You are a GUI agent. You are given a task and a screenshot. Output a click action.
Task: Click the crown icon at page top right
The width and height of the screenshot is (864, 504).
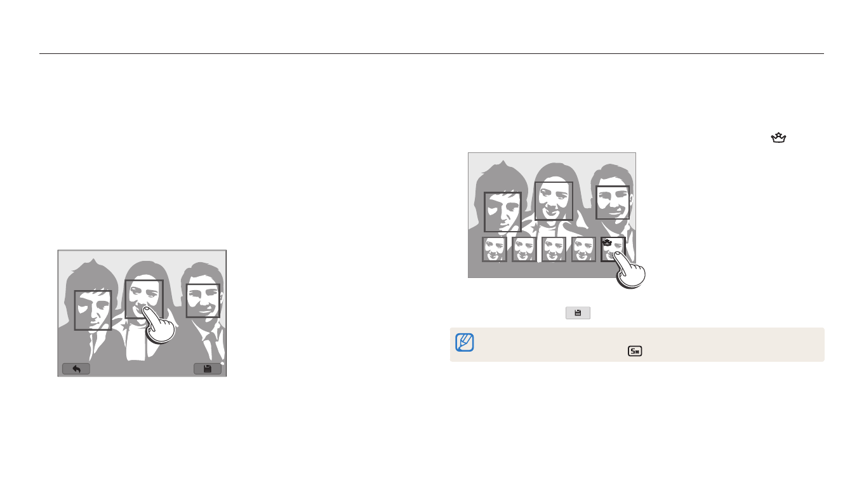click(x=778, y=137)
